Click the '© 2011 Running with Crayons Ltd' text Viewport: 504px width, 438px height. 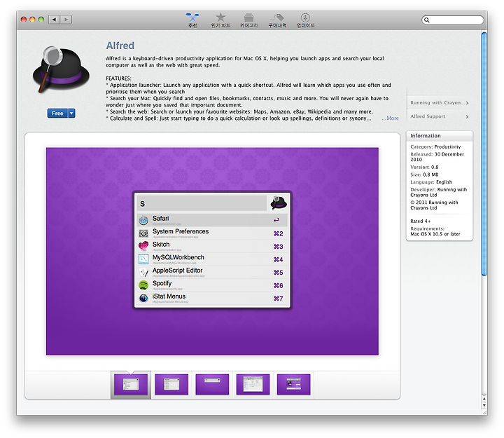click(434, 205)
